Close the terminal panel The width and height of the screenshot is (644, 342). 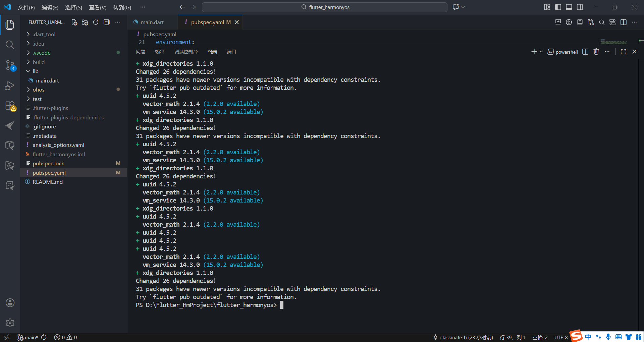634,52
